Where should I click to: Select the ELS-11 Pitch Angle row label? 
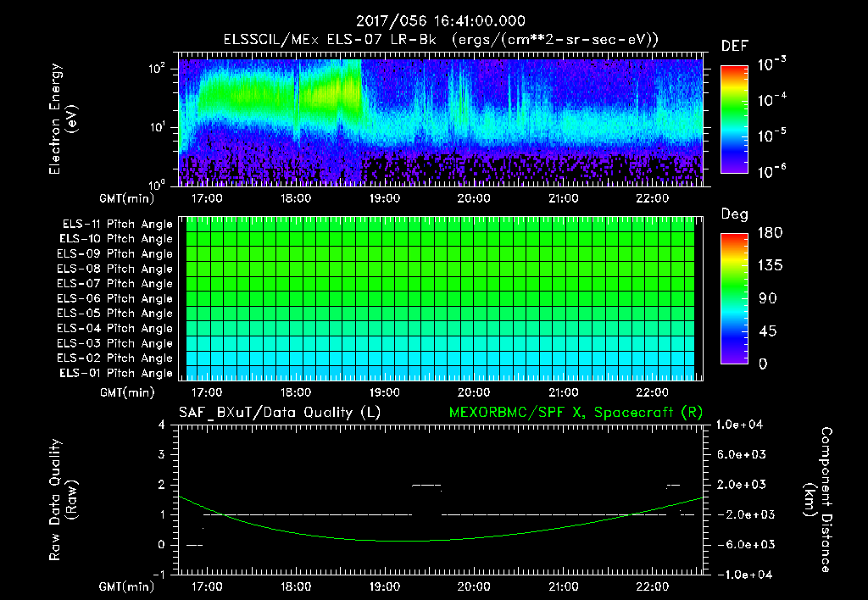click(117, 225)
